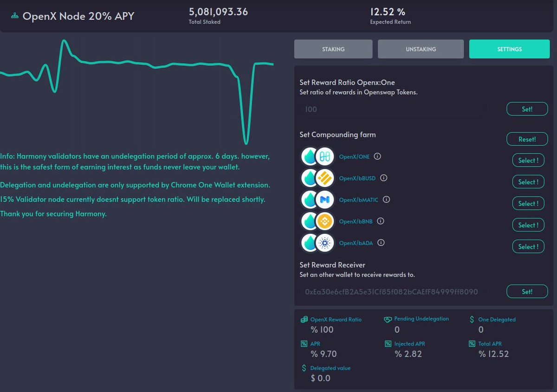Select the OpenX/ONE farm

pos(528,161)
